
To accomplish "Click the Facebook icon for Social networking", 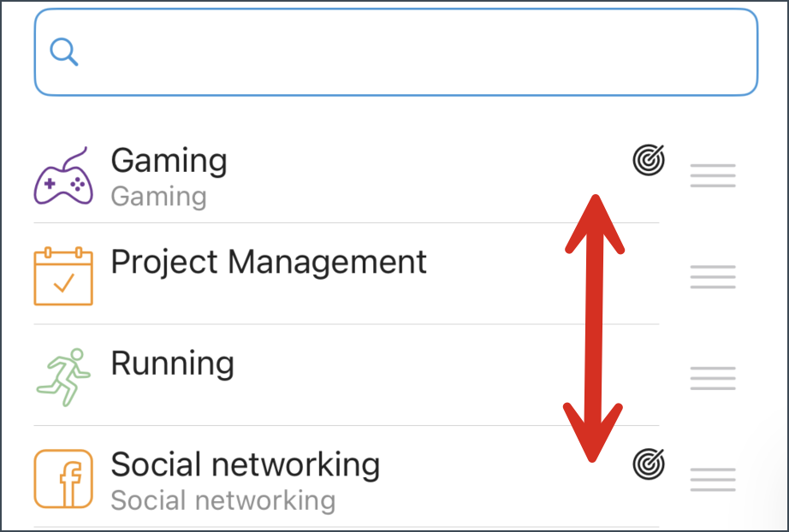I will (62, 478).
